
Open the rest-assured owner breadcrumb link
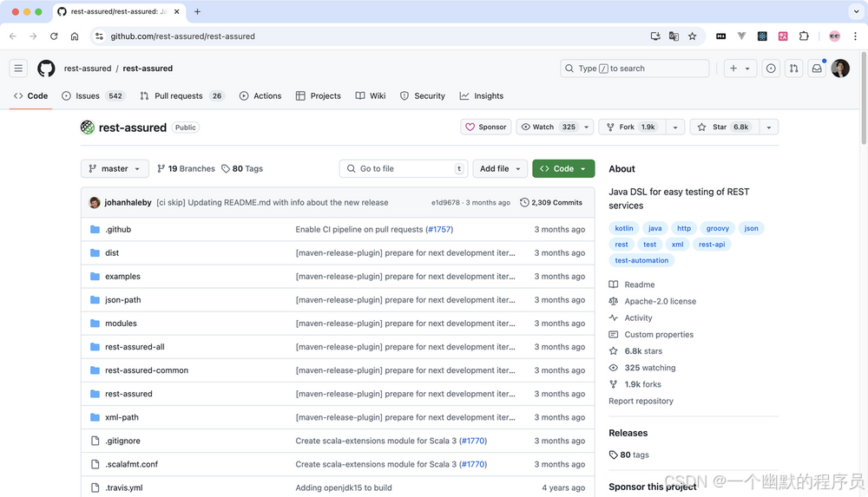88,68
